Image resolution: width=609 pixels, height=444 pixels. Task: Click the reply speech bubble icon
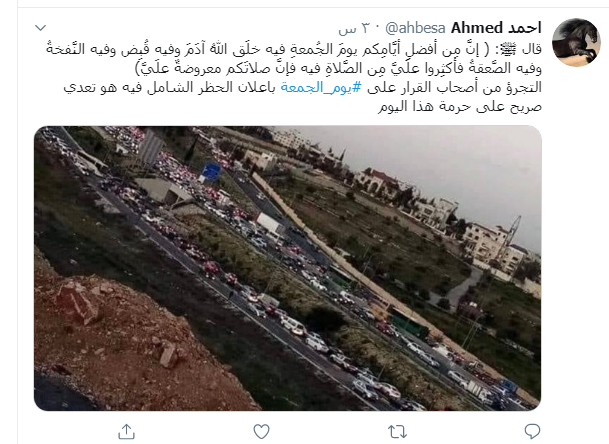coord(532,431)
